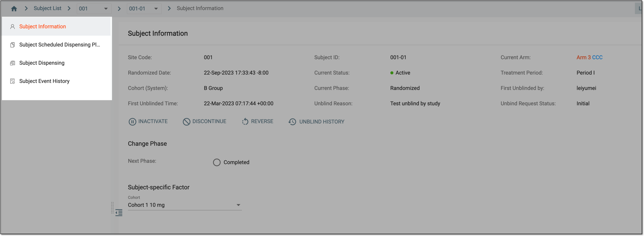Image resolution: width=644 pixels, height=236 pixels.
Task: Click the pause icon on INACTIVATE
Action: 132,122
